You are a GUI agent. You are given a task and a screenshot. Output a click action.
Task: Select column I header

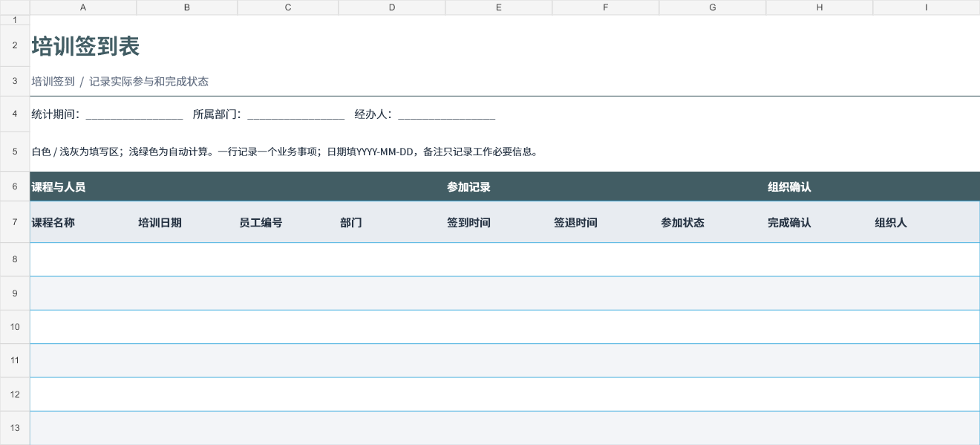pyautogui.click(x=927, y=7)
